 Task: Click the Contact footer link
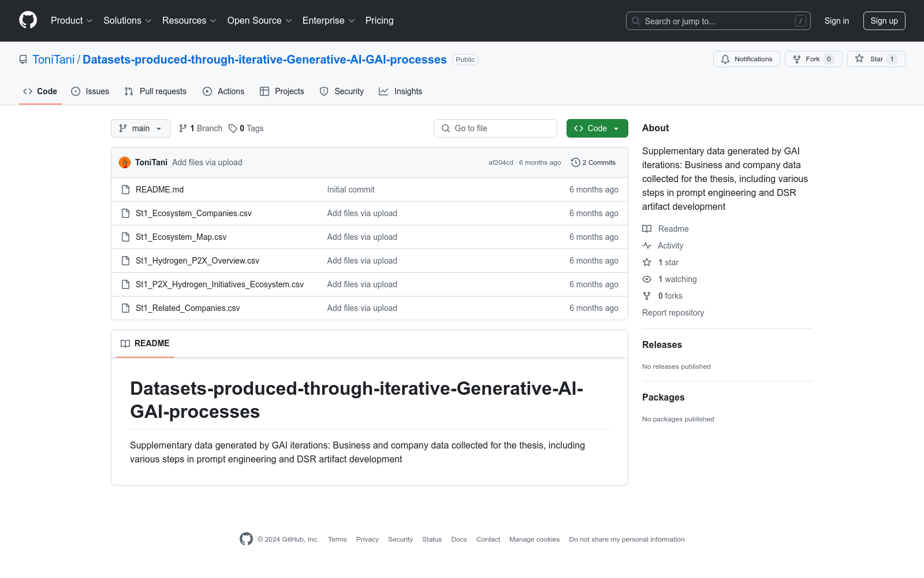coord(488,539)
